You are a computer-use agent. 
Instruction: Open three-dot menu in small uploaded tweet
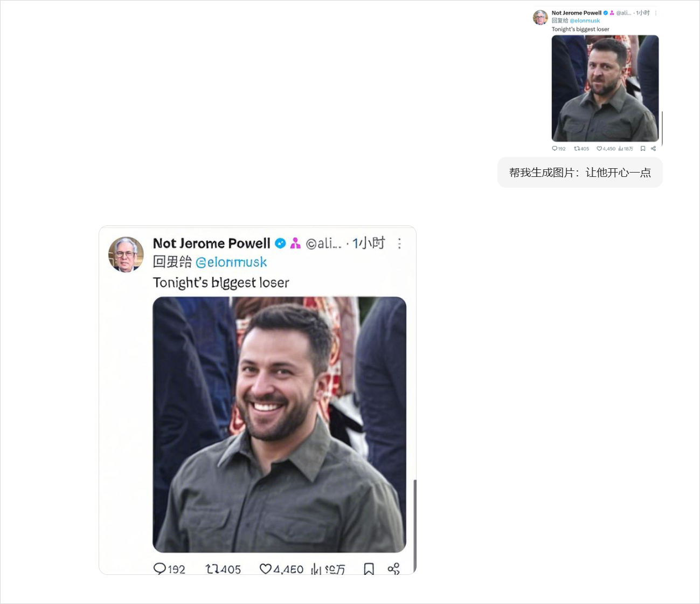point(656,13)
